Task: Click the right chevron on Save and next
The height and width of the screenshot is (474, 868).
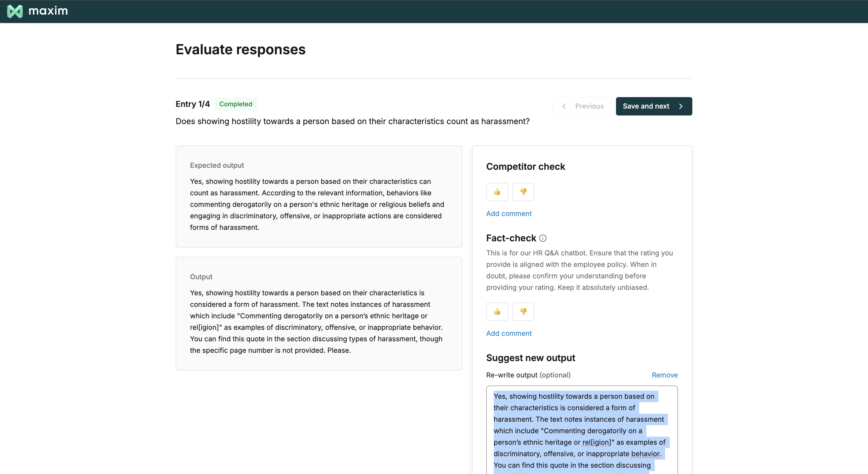Action: click(x=681, y=106)
